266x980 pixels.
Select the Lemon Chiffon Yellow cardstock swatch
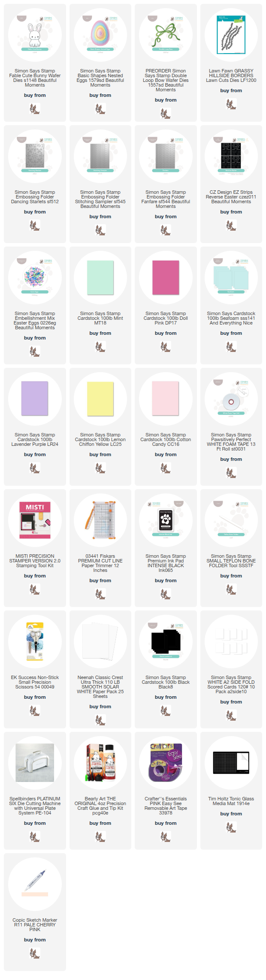point(100,398)
